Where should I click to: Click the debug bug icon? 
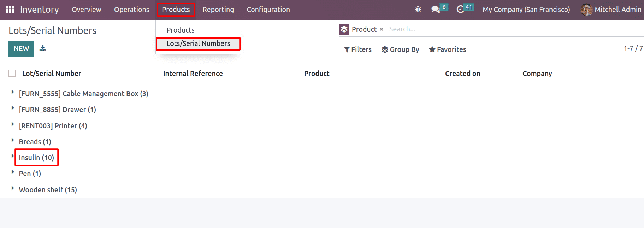click(x=418, y=10)
